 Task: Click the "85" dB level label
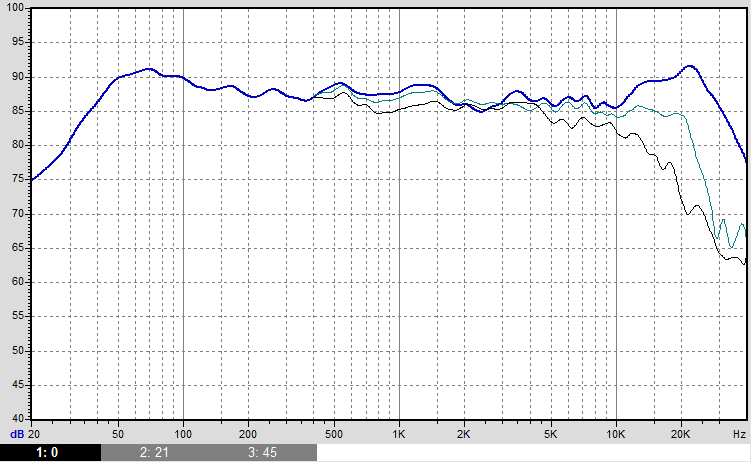[x=17, y=111]
